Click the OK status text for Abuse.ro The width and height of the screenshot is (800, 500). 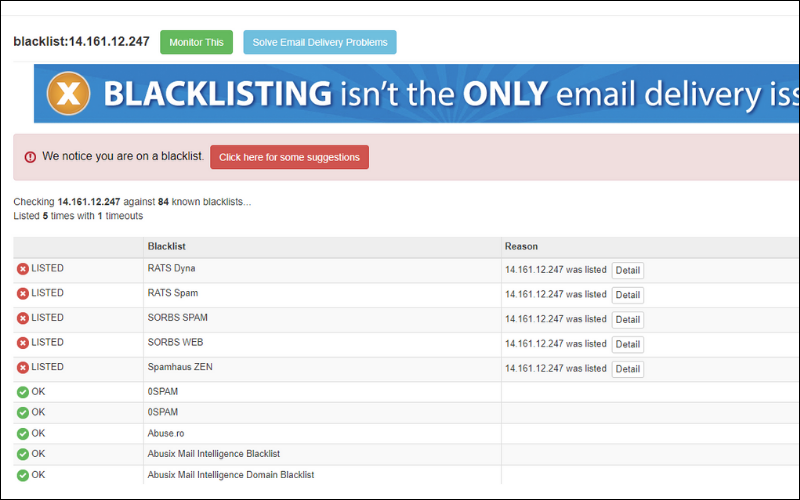point(38,433)
